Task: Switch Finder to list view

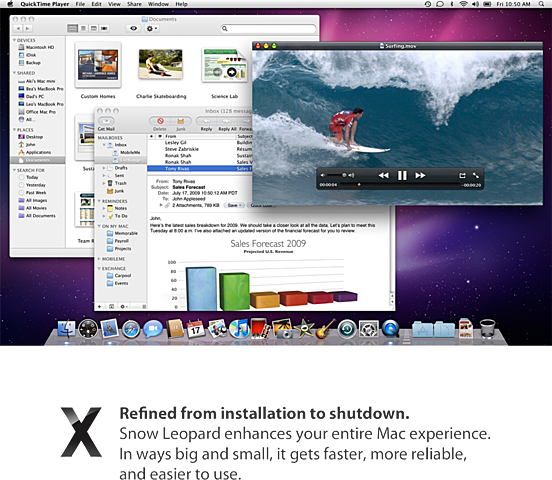Action: click(83, 28)
